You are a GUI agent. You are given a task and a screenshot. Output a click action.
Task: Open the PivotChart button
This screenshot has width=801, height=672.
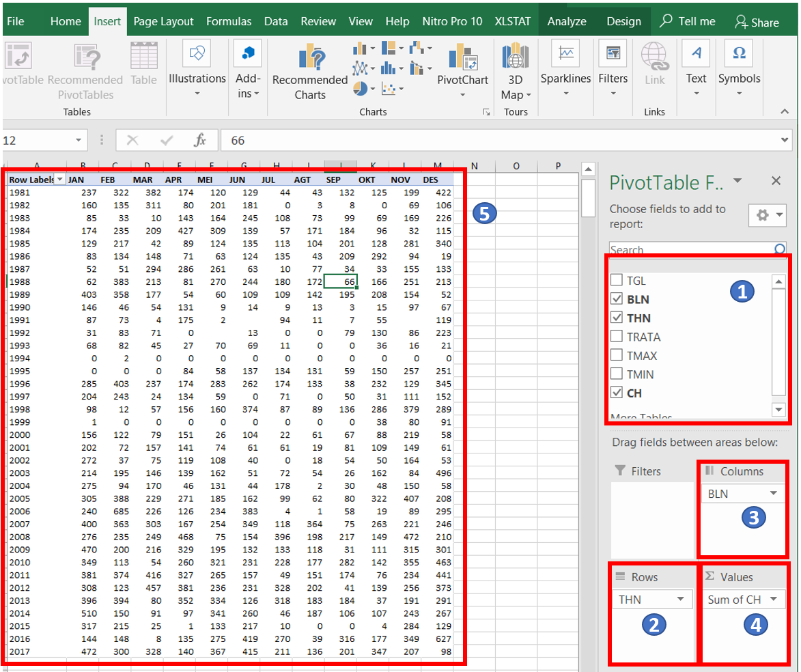[x=462, y=70]
